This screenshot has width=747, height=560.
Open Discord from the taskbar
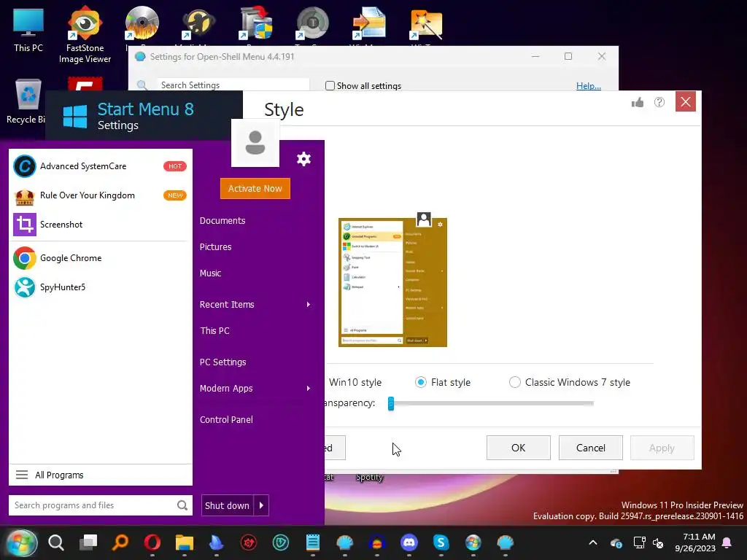409,542
